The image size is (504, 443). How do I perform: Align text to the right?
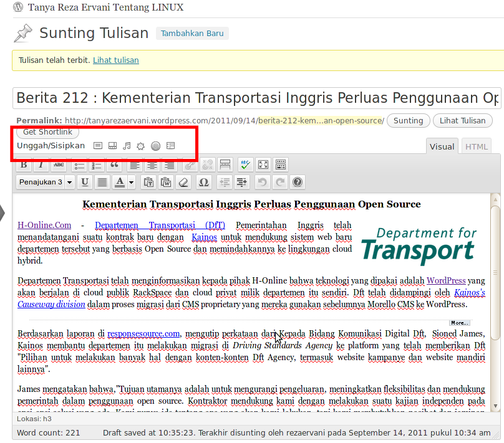[170, 164]
